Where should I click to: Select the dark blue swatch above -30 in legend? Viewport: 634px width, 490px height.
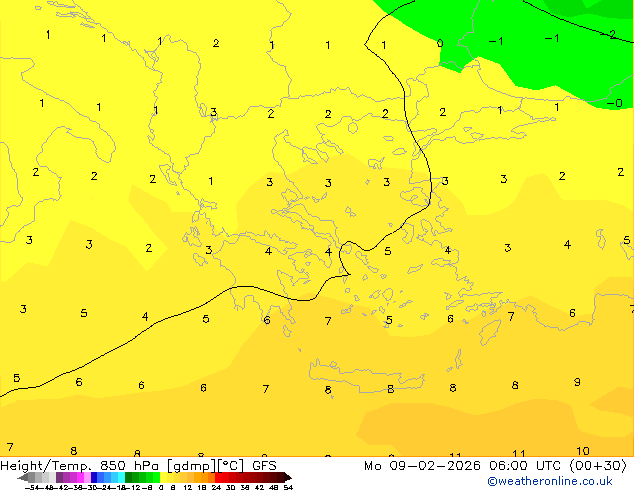click(94, 478)
